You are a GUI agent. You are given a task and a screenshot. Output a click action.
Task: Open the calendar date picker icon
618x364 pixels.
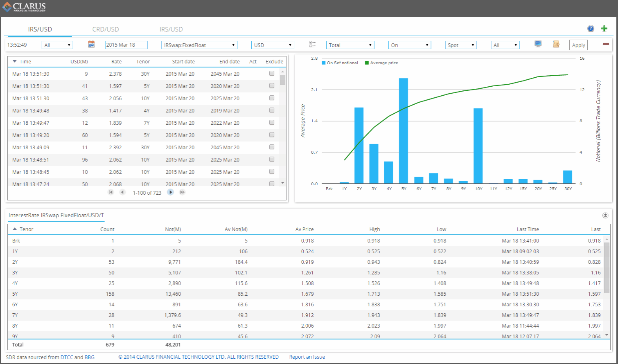click(x=91, y=44)
